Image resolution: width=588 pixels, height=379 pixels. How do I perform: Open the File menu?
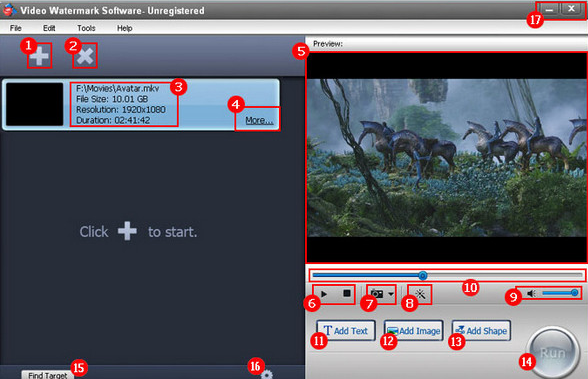[15, 28]
